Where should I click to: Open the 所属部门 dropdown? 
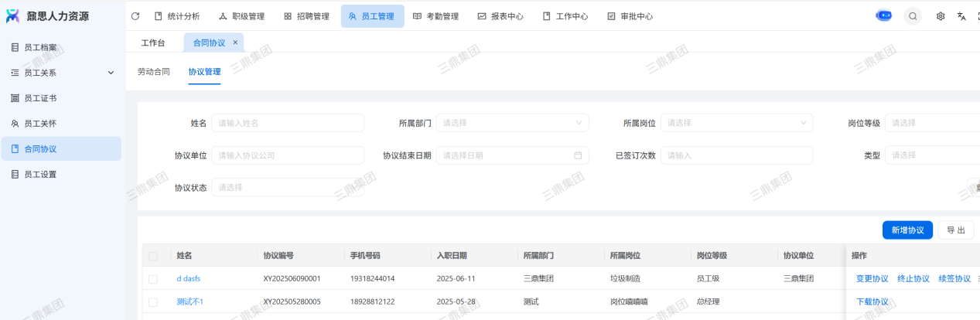(512, 123)
